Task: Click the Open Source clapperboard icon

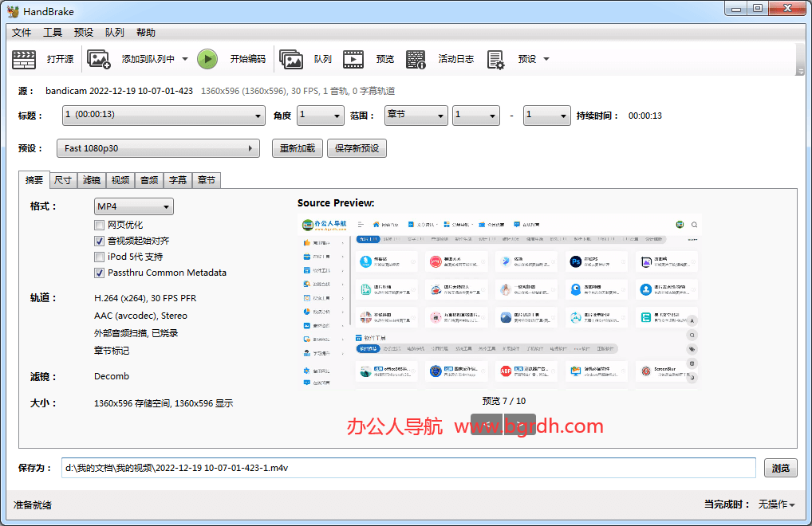Action: point(25,59)
